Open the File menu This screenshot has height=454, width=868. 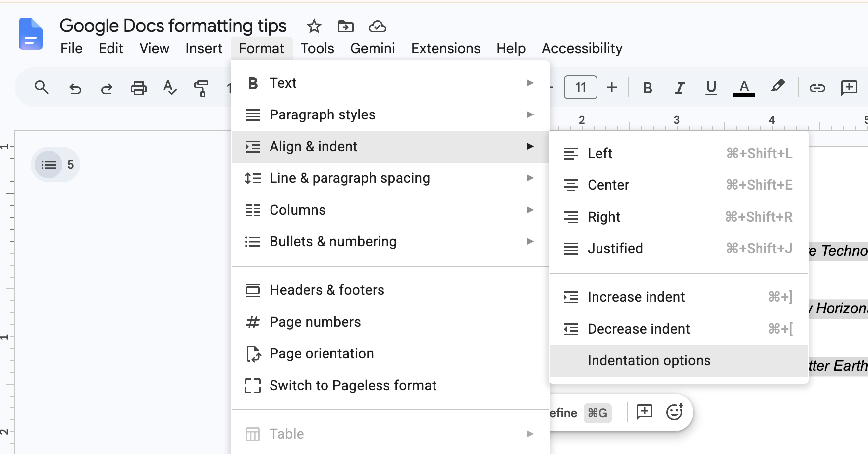pos(71,48)
